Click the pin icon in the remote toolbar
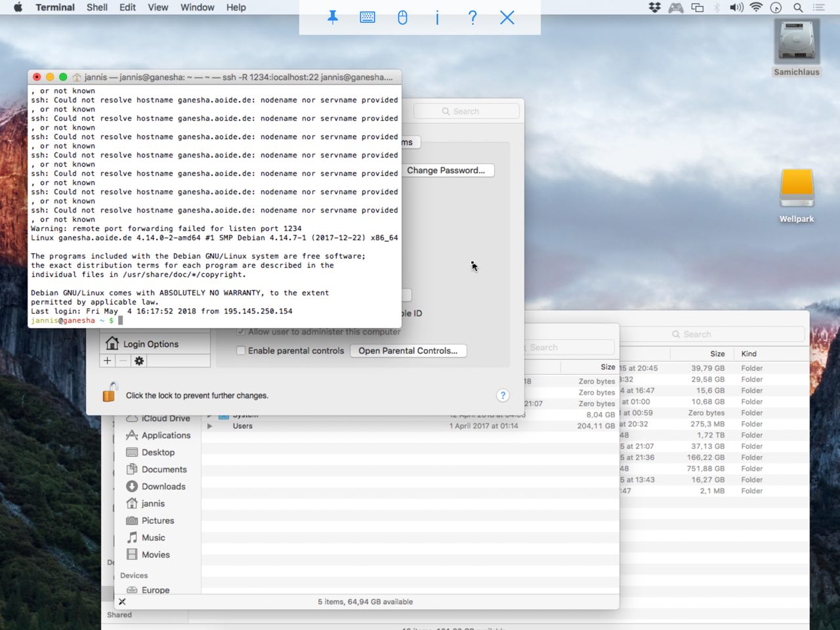Viewport: 840px width, 630px height. [333, 18]
